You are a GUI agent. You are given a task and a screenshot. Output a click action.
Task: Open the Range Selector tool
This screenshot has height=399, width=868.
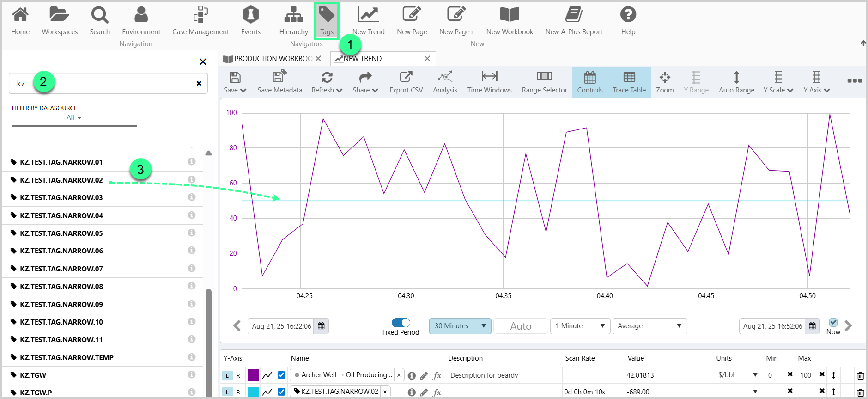pos(544,82)
